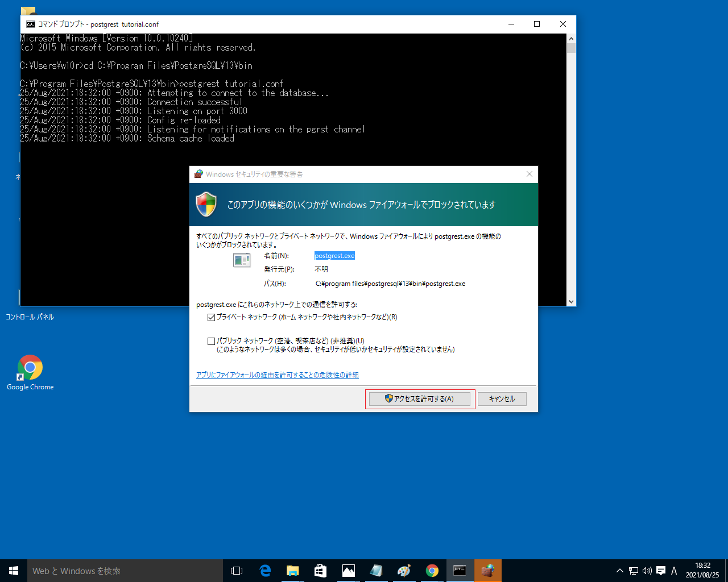Open the firewall risk details link
The width and height of the screenshot is (728, 582).
[278, 375]
